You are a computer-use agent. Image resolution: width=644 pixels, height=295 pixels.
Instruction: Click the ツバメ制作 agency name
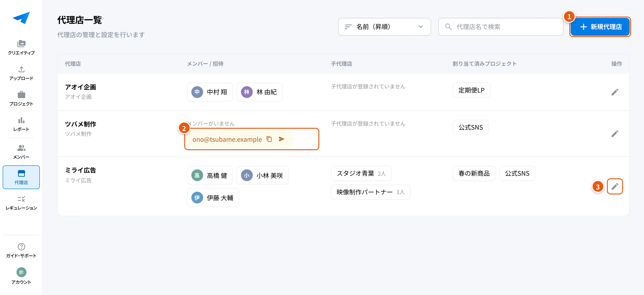pos(80,124)
